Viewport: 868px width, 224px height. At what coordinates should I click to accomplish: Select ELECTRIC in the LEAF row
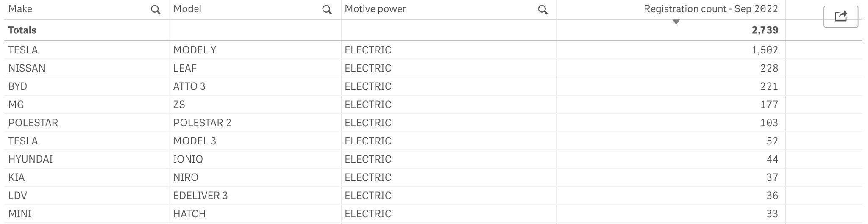(368, 68)
